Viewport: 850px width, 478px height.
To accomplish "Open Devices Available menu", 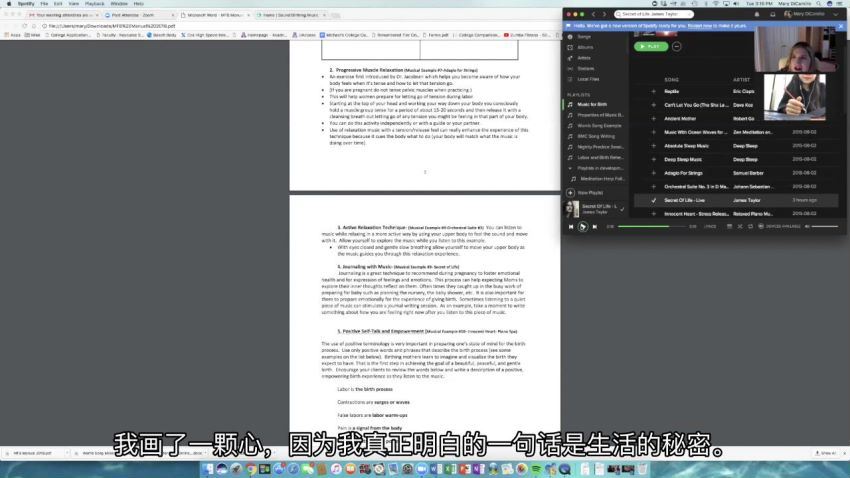I will point(779,227).
